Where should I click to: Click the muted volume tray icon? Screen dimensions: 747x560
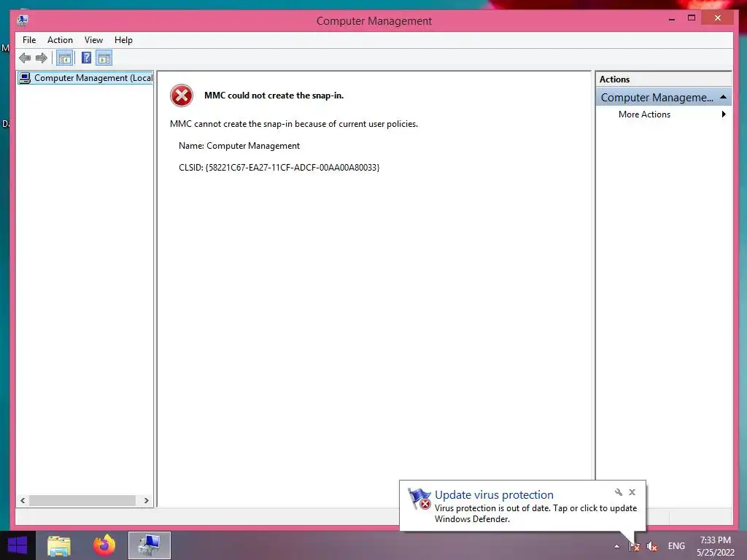coord(651,546)
